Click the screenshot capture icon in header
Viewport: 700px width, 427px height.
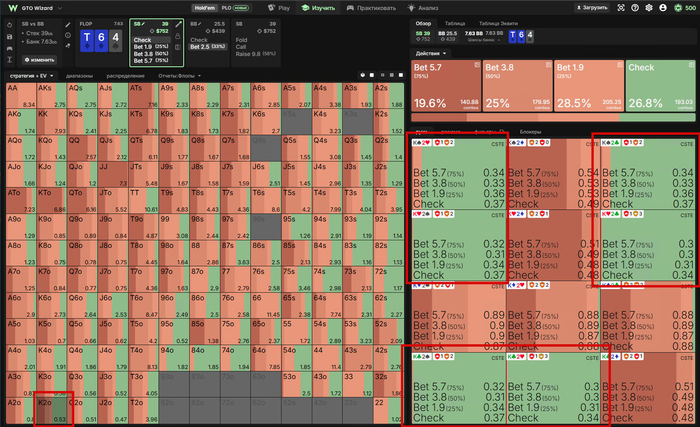point(621,8)
